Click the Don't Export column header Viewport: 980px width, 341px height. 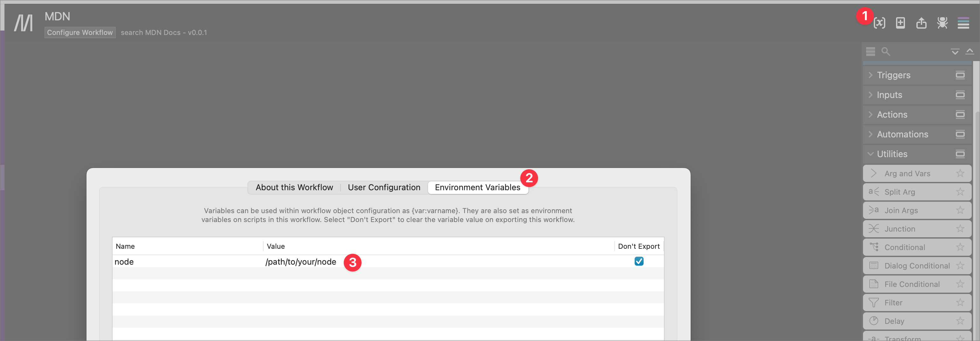point(639,246)
